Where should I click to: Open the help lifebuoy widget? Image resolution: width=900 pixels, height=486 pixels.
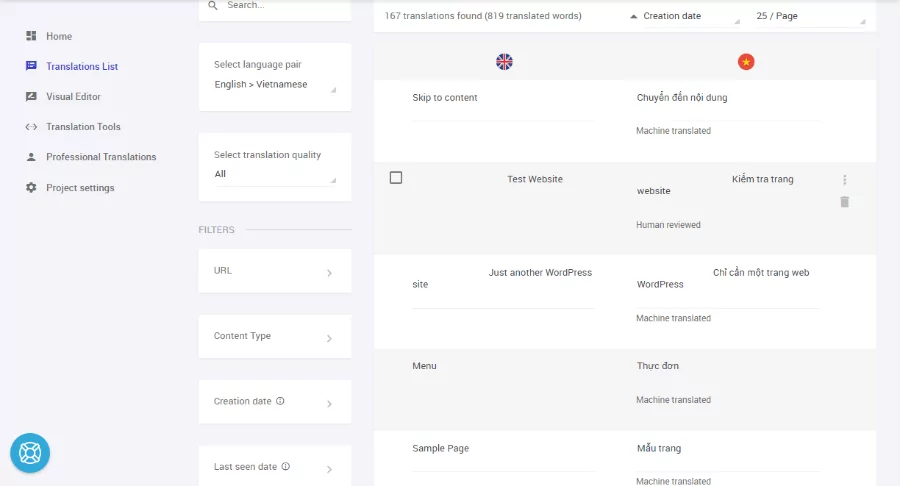pos(30,453)
